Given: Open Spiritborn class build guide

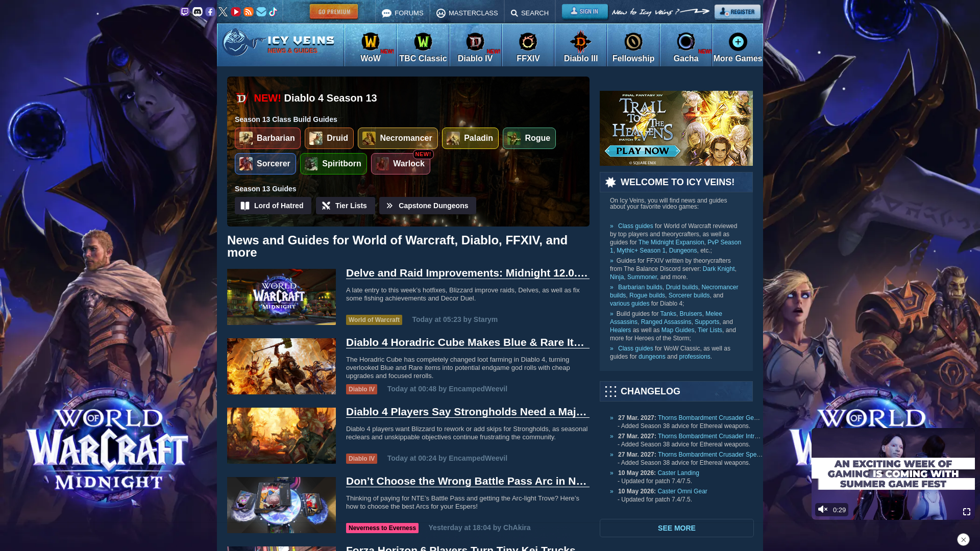Looking at the screenshot, I should point(333,164).
